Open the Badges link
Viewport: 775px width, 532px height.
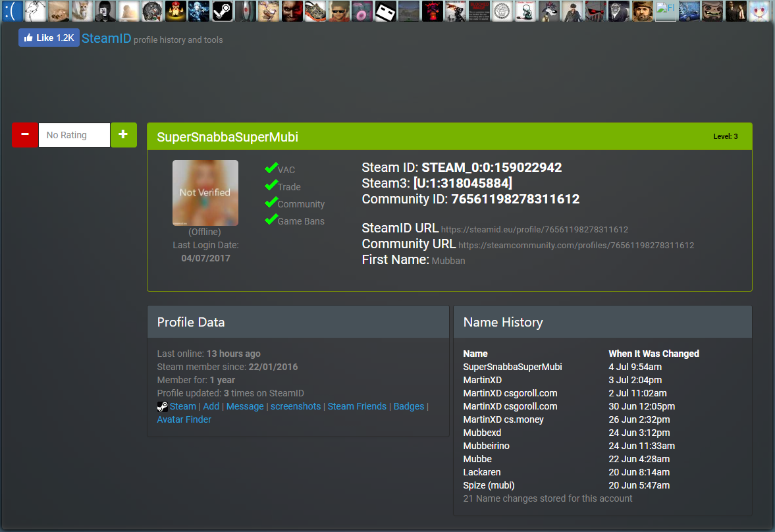(x=409, y=406)
